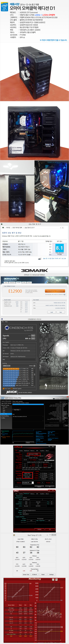
Task: Click the refresh icon beside the performance info address bar
Action: 63,228
